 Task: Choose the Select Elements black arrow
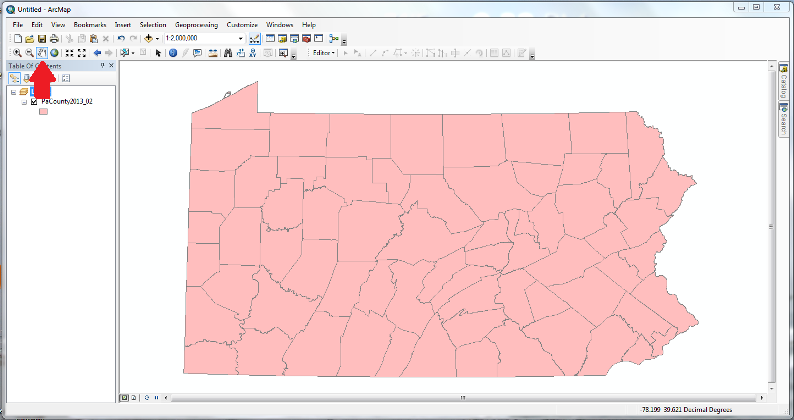coord(158,53)
